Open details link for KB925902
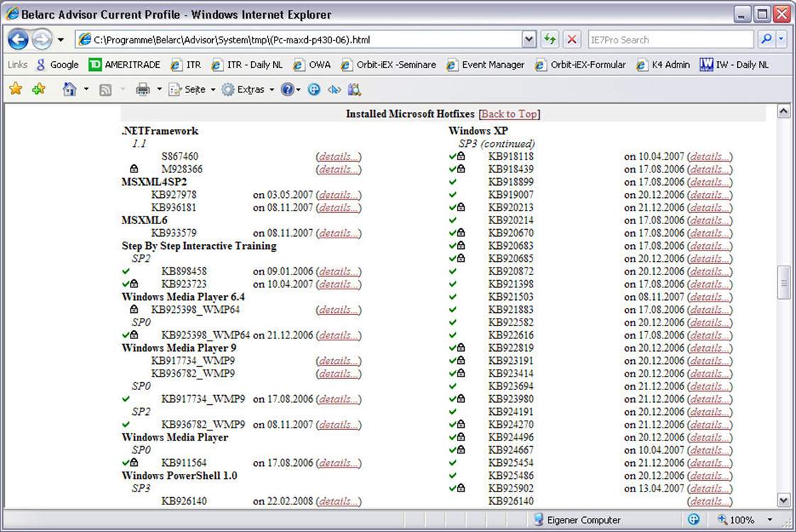Viewport: 796px width, 532px height. [709, 488]
